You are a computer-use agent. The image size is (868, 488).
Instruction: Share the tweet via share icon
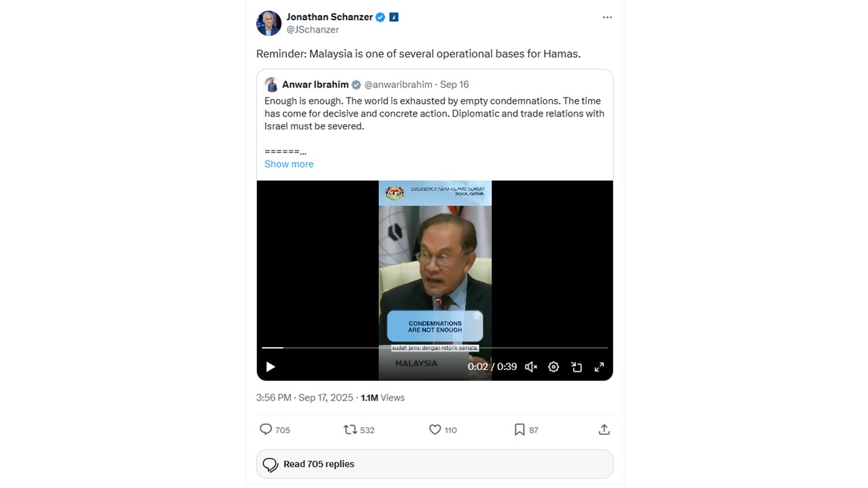pos(604,430)
